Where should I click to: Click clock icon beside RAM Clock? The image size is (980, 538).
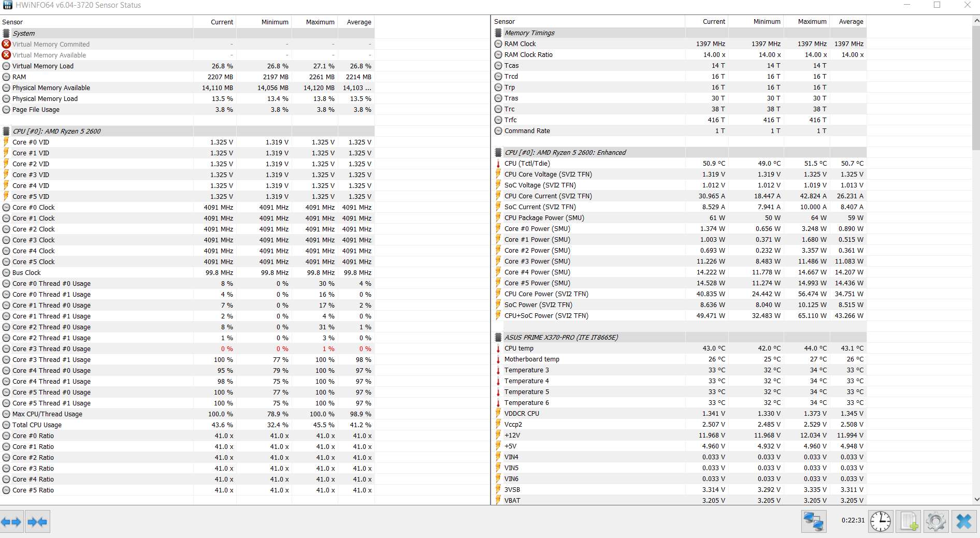(498, 43)
